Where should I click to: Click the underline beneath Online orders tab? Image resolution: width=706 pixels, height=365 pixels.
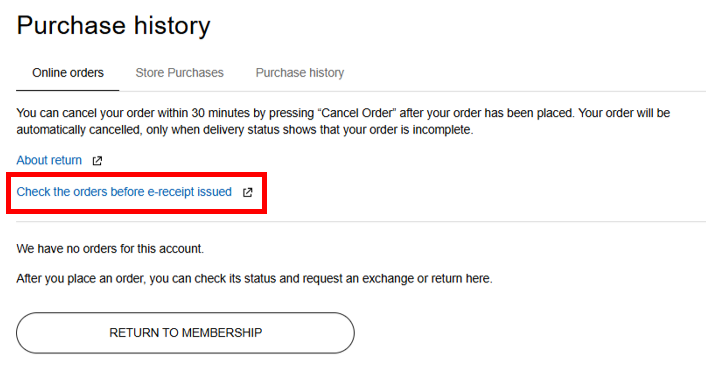68,90
